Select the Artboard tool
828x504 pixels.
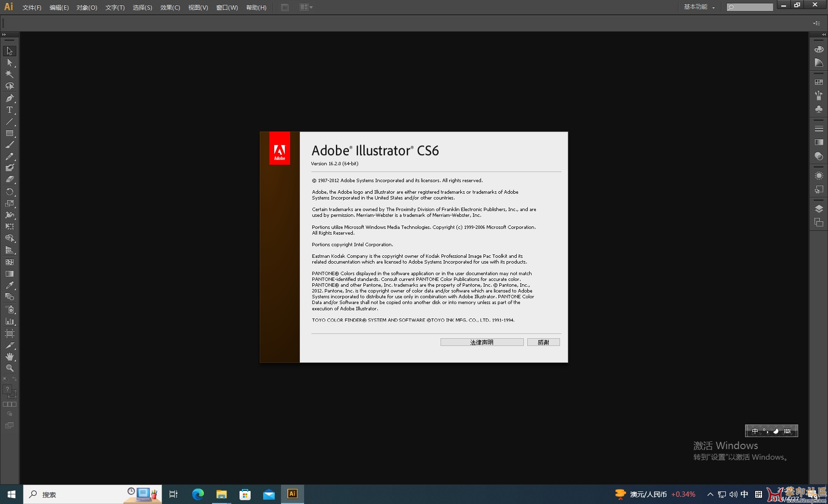tap(10, 333)
